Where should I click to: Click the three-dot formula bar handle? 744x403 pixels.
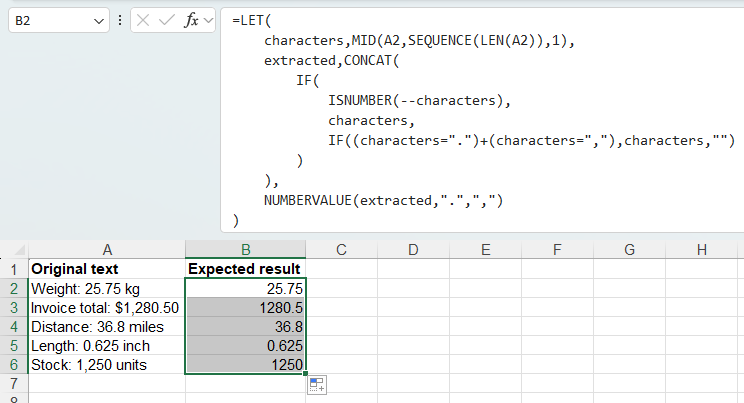120,20
